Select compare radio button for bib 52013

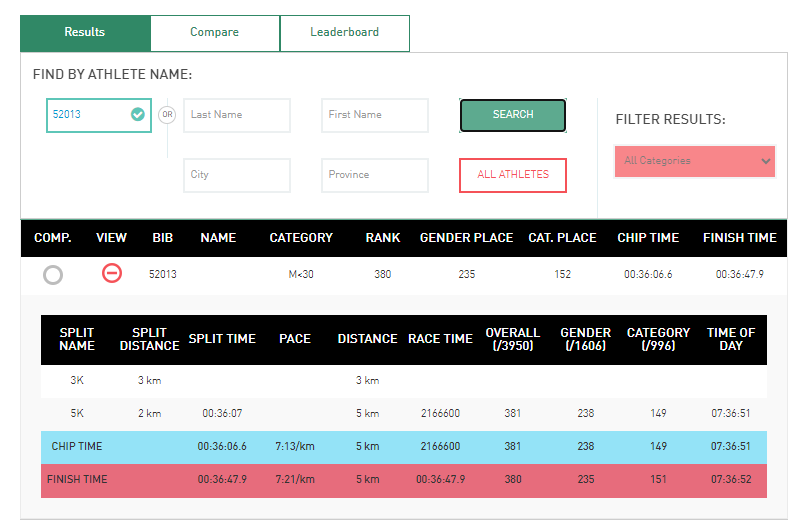coord(53,275)
